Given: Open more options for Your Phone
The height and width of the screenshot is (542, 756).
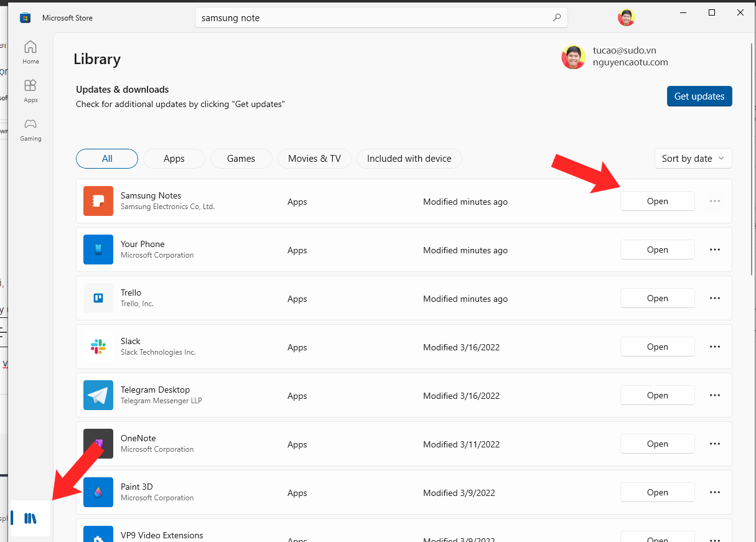Looking at the screenshot, I should tap(715, 250).
